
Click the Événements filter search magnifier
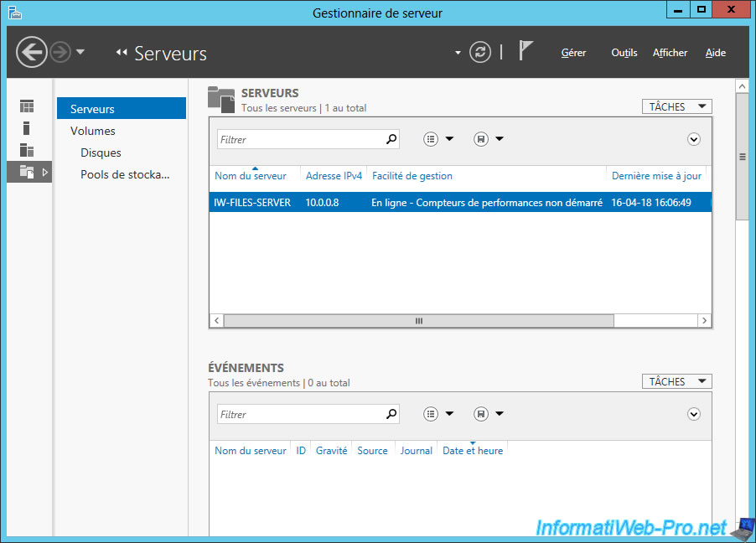click(x=391, y=414)
